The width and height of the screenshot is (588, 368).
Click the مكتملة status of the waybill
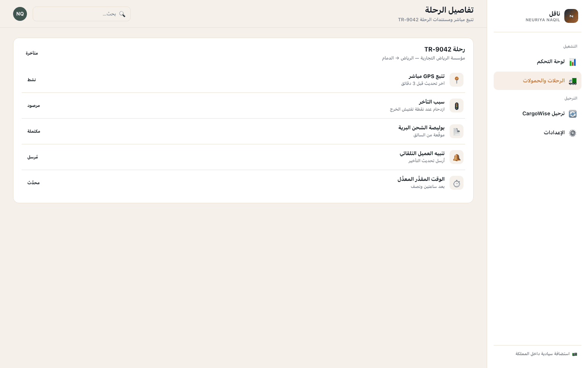[x=34, y=131]
